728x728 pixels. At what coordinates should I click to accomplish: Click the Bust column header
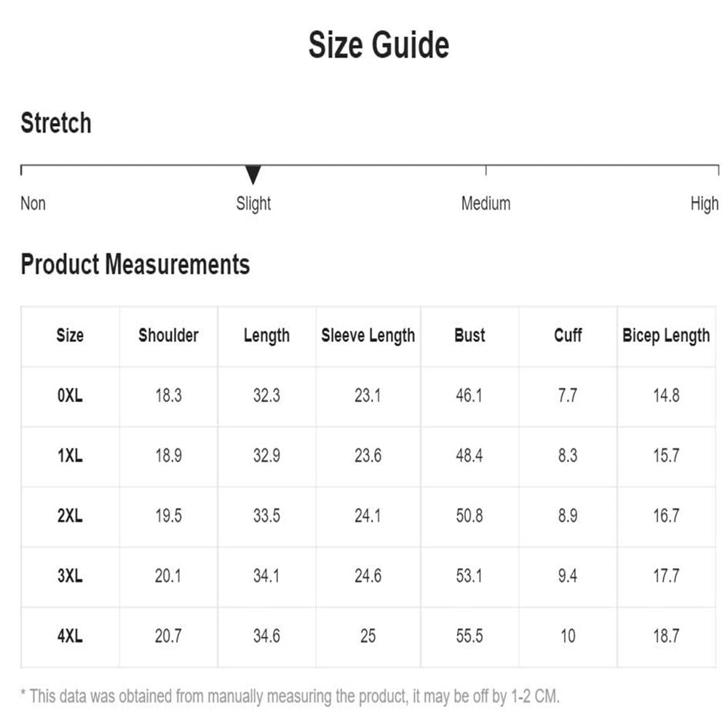470,335
